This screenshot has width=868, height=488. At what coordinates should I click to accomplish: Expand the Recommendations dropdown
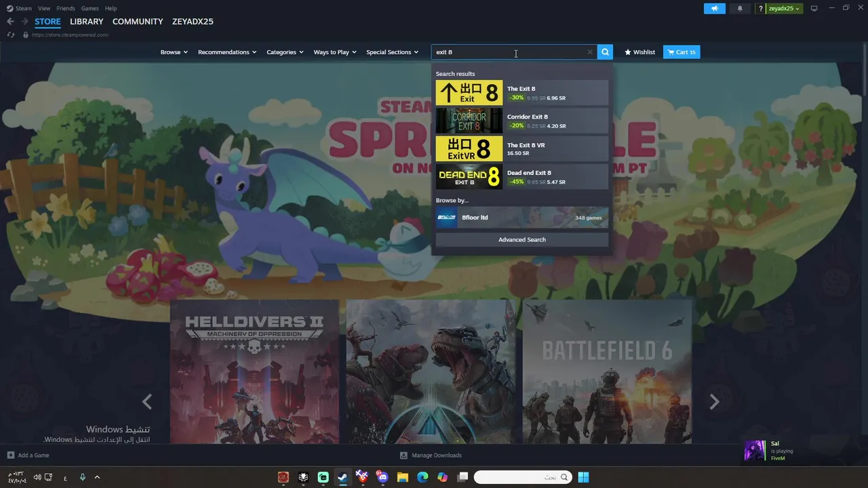pyautogui.click(x=227, y=52)
